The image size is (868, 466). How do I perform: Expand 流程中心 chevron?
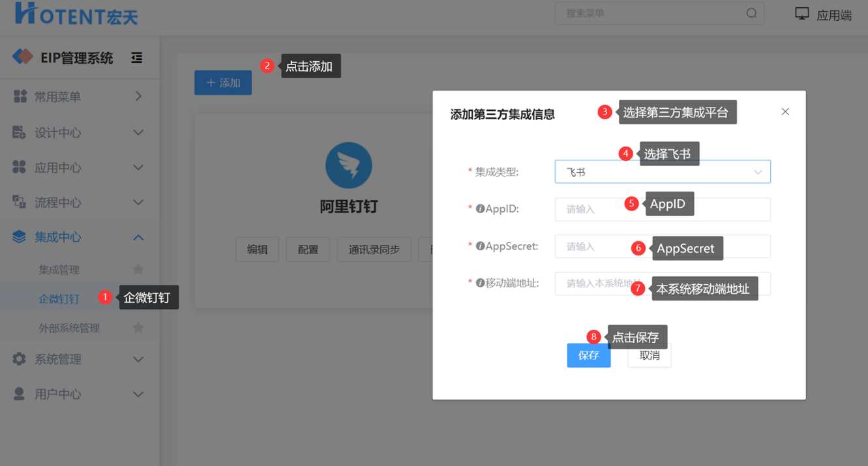pos(138,202)
